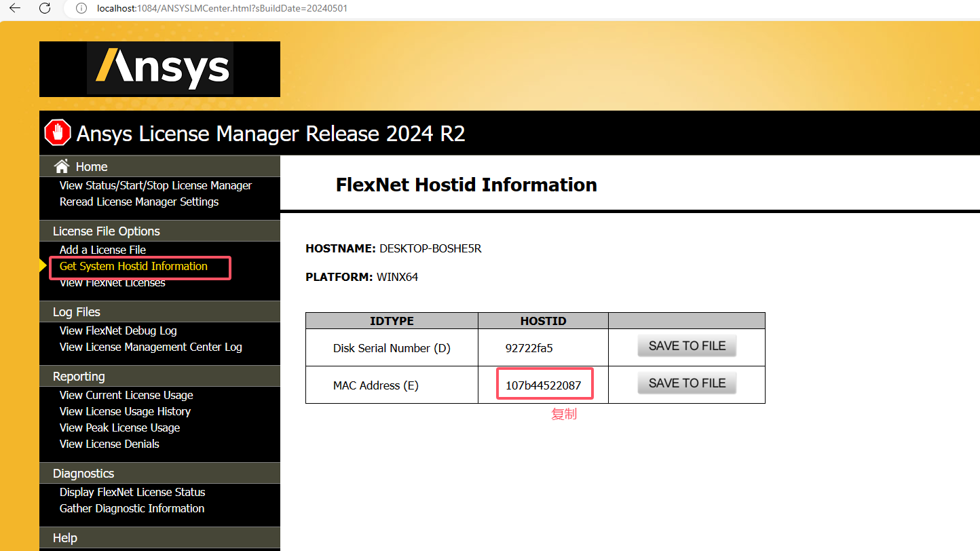The height and width of the screenshot is (551, 980).
Task: Select View Peak License Usage
Action: point(119,427)
